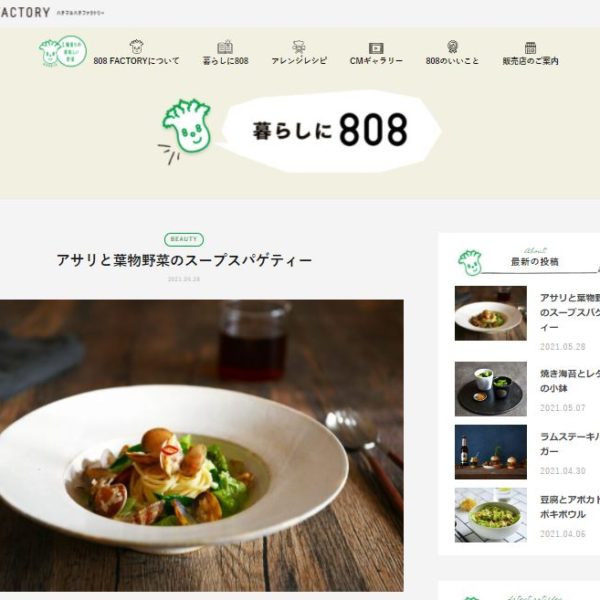This screenshot has height=600, width=600.
Task: Open the 焼き海苔とレタス recent post link
Action: [x=570, y=381]
